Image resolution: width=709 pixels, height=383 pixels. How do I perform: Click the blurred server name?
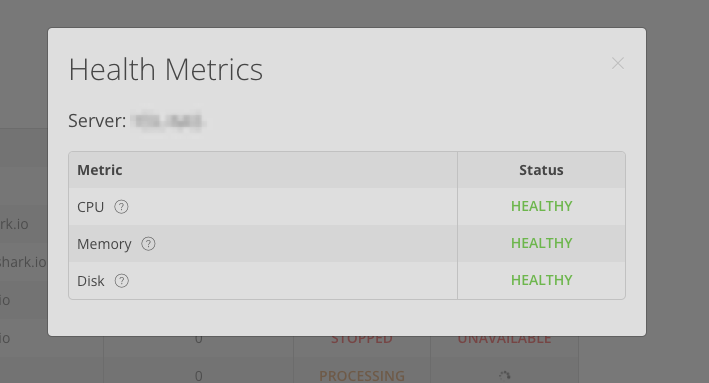[x=168, y=121]
